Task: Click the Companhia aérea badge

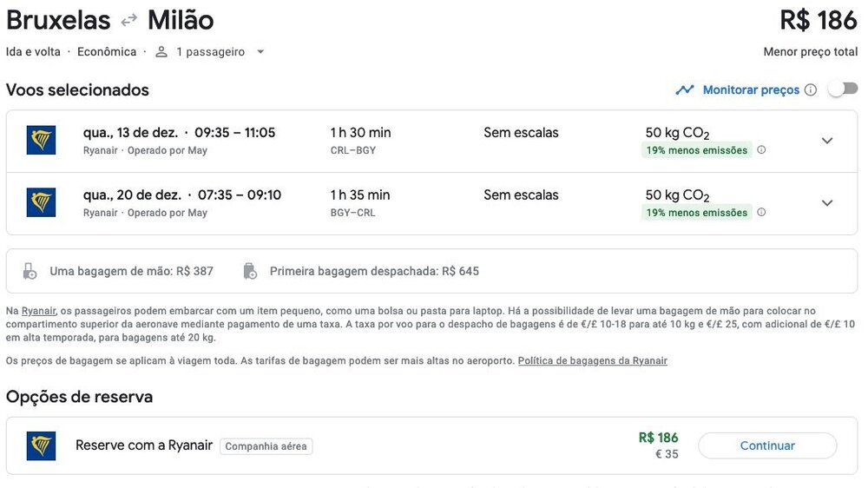Action: (x=266, y=446)
